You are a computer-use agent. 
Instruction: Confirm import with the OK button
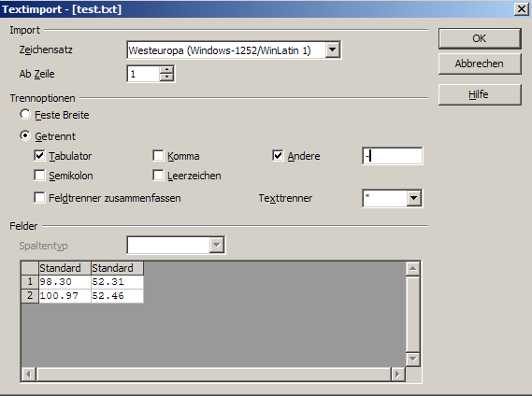click(480, 38)
